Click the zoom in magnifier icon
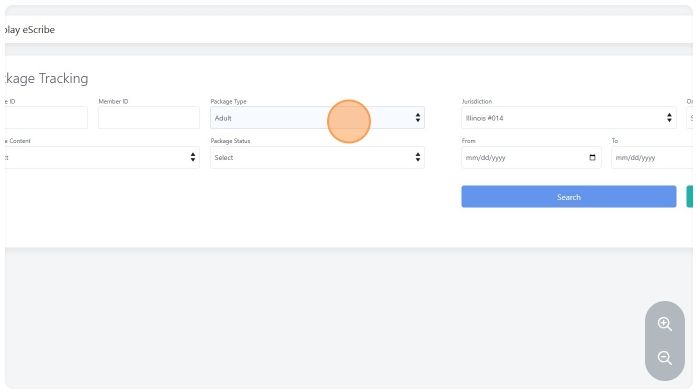 point(664,324)
